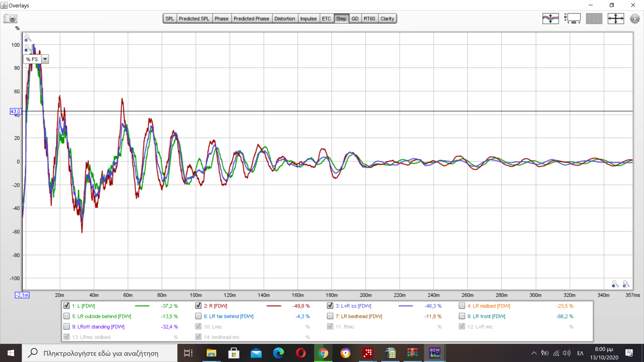Click the -66,2 % value of LR front
The image size is (644, 362).
coord(565,316)
